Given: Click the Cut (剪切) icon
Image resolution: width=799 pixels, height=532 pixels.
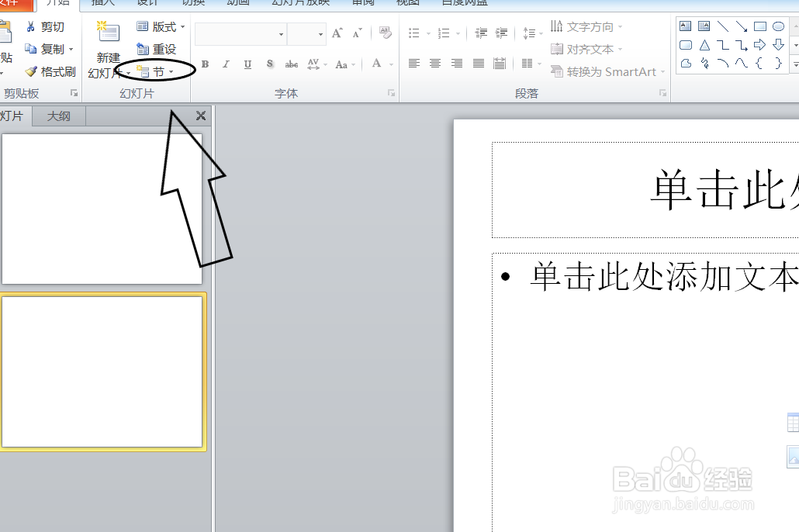Looking at the screenshot, I should click(x=29, y=26).
